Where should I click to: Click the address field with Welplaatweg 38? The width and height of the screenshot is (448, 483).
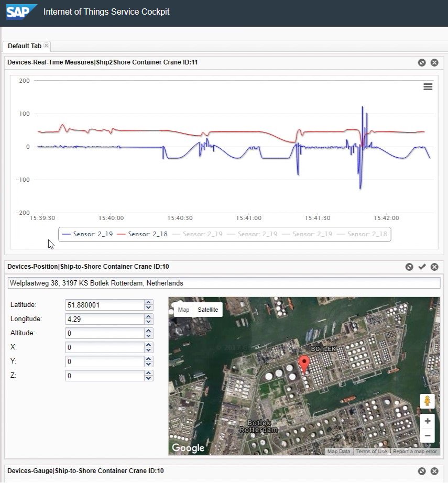tap(224, 283)
